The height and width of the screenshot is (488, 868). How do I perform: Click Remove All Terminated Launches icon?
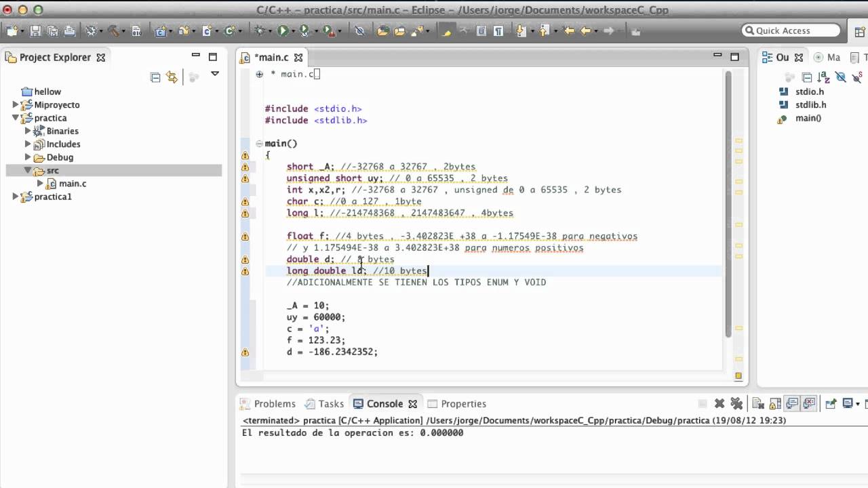(736, 404)
